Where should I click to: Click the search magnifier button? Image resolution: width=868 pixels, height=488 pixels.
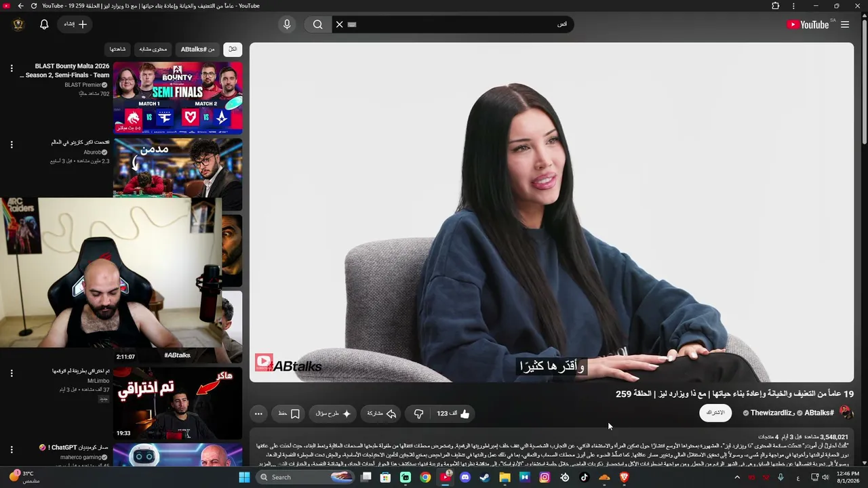(x=317, y=24)
